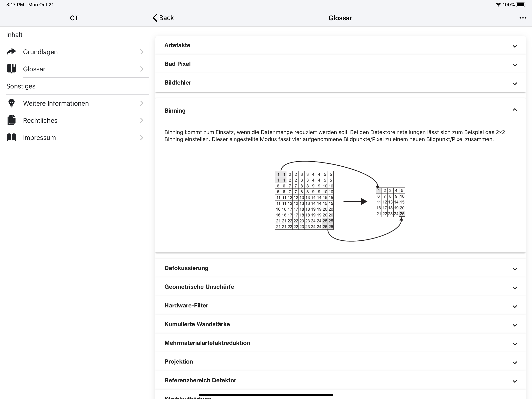Click the Binning heading text
Viewport: 532px width, 399px height.
(175, 111)
